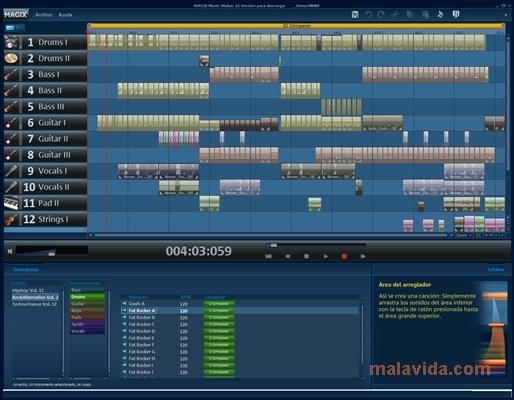Click the mixer icon in the toolbar
Viewport: 514px width, 400px height.
click(x=456, y=14)
